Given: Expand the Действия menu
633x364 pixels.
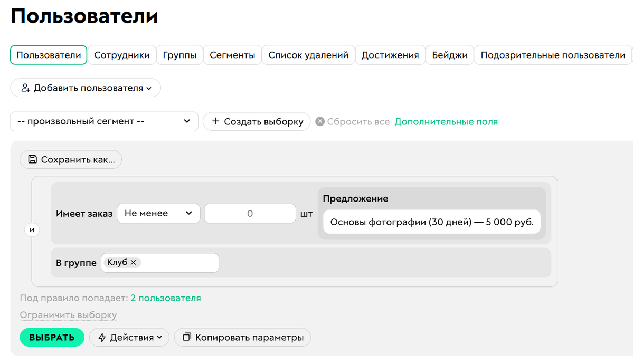Looking at the screenshot, I should point(129,337).
